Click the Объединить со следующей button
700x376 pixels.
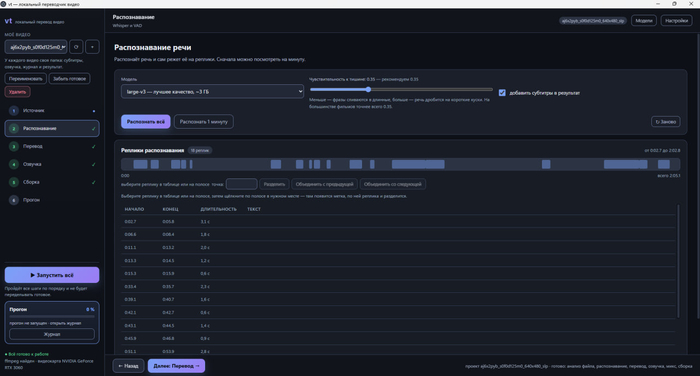(392, 184)
